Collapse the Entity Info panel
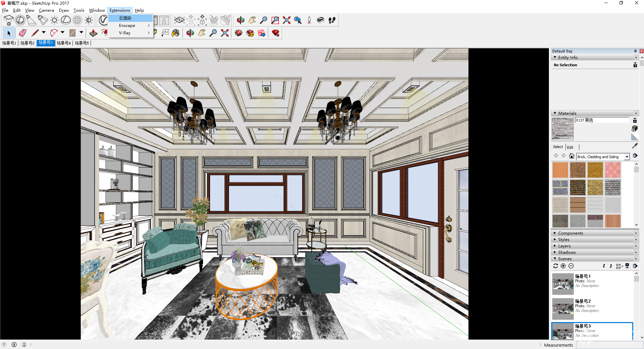644x349 pixels. tap(555, 58)
